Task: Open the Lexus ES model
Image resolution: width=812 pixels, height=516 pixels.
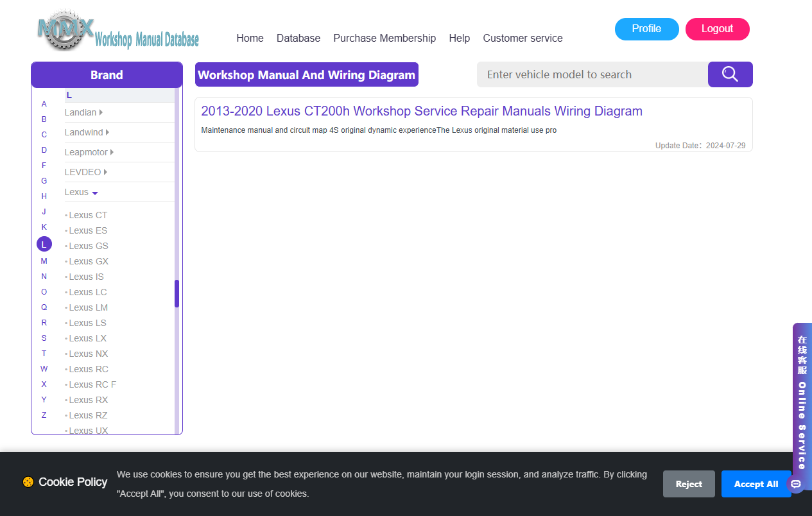Action: [88, 230]
